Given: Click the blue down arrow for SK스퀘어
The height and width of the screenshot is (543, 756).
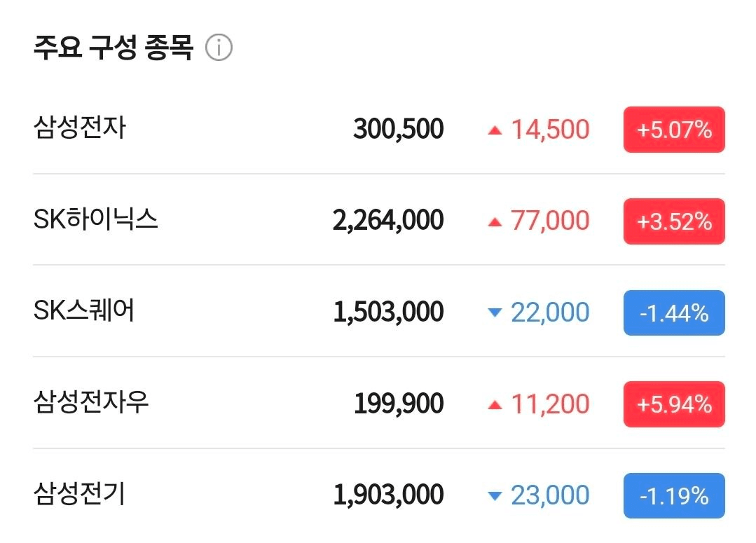Looking at the screenshot, I should point(495,312).
